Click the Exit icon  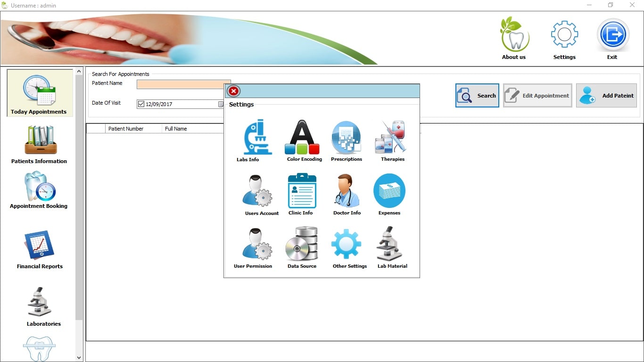(613, 34)
